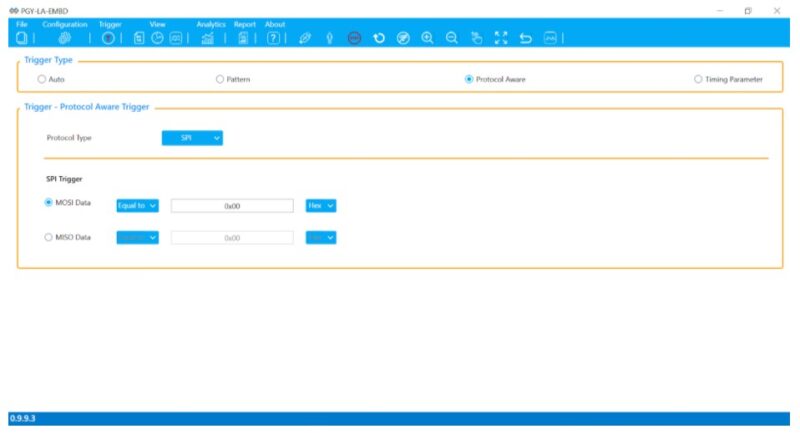This screenshot has width=800, height=434.
Task: Click the undo back arrow icon
Action: tap(525, 38)
